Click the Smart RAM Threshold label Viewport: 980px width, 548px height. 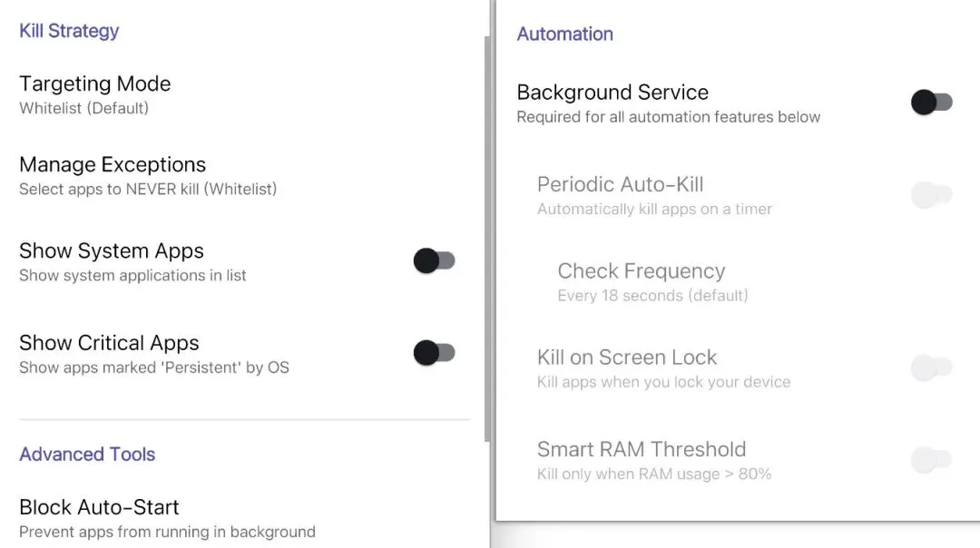[x=642, y=449]
